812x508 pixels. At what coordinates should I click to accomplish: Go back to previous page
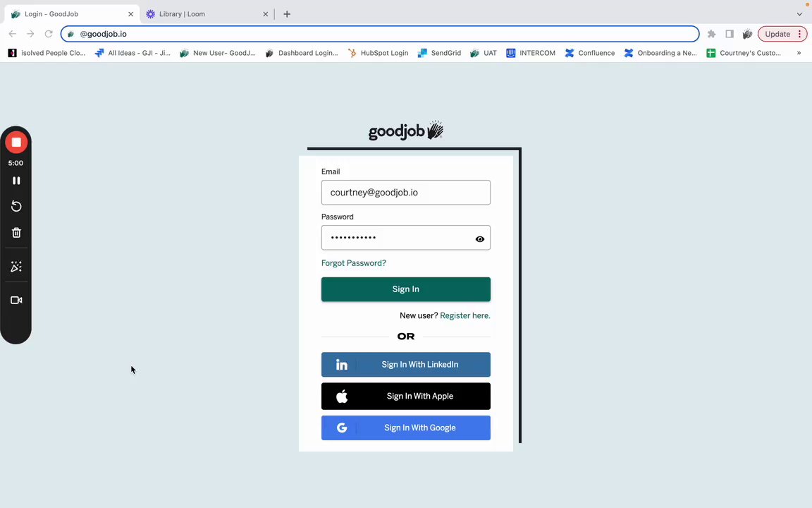(x=13, y=34)
